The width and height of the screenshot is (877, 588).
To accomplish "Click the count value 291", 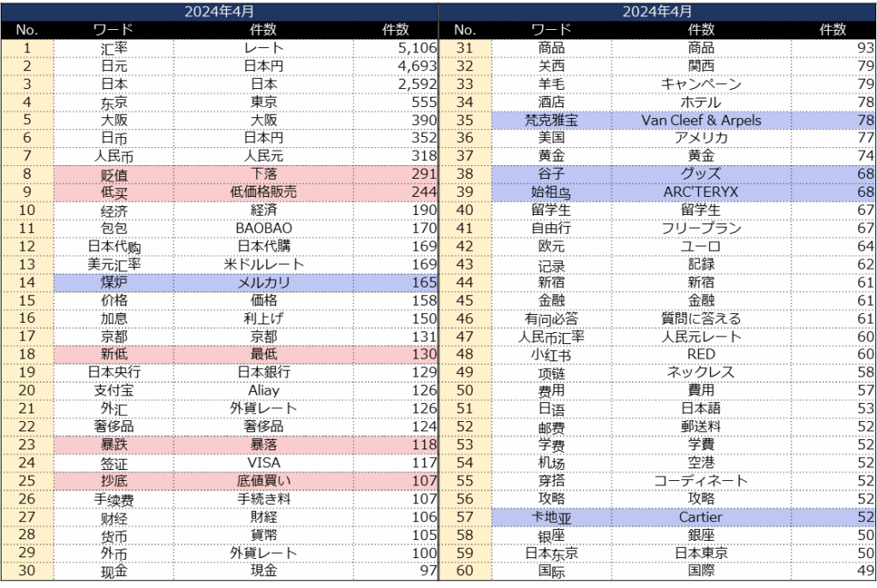I will (423, 175).
